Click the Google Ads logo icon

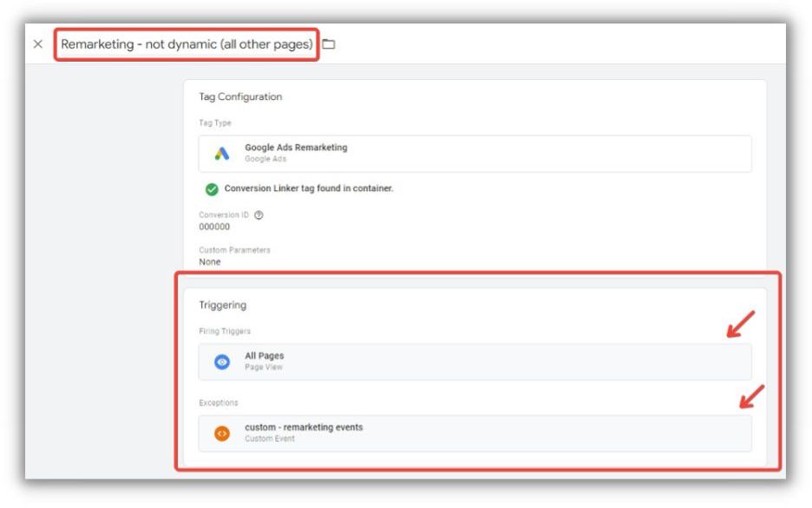pos(222,154)
